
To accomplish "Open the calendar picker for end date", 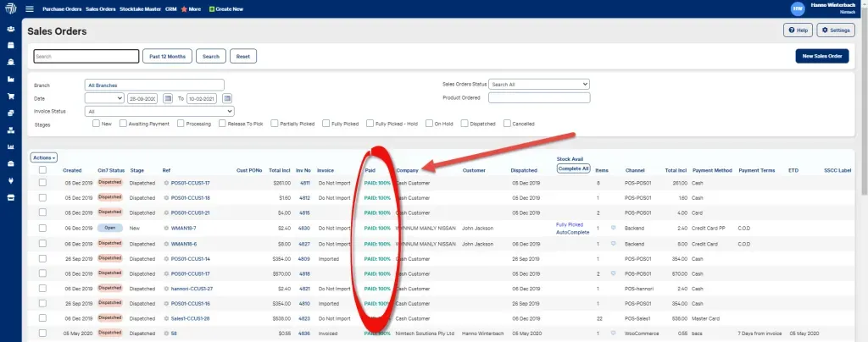I will click(226, 98).
